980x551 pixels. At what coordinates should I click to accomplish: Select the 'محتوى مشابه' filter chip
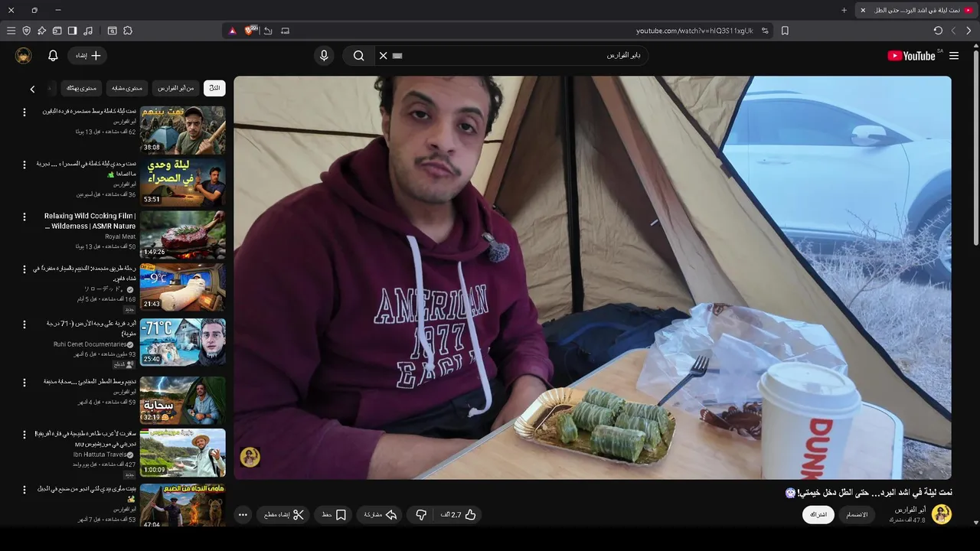pos(127,88)
